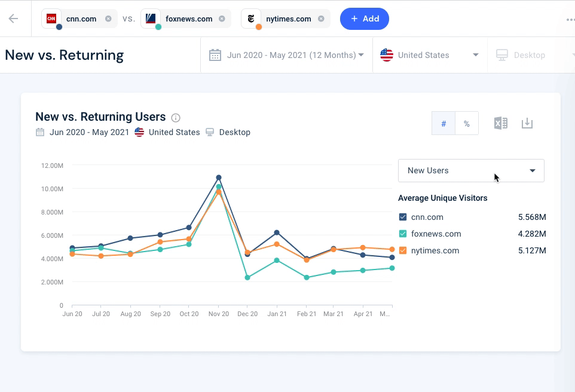Image resolution: width=575 pixels, height=392 pixels.
Task: Download the chart image icon
Action: [x=527, y=123]
